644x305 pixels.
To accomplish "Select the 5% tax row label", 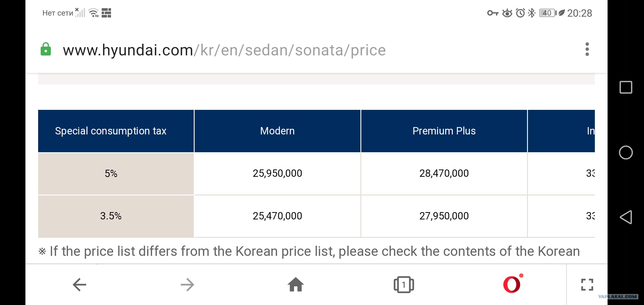I will 111,173.
